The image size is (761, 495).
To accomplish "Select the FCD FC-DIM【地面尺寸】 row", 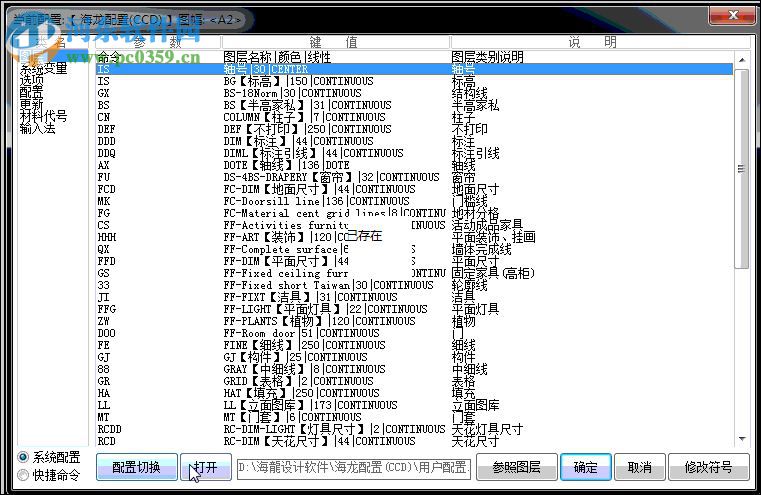I will (414, 189).
